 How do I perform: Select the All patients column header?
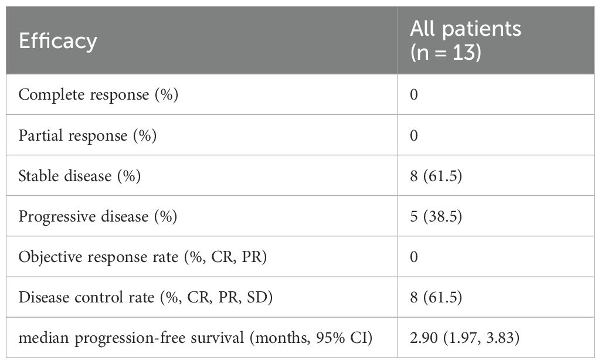[466, 28]
